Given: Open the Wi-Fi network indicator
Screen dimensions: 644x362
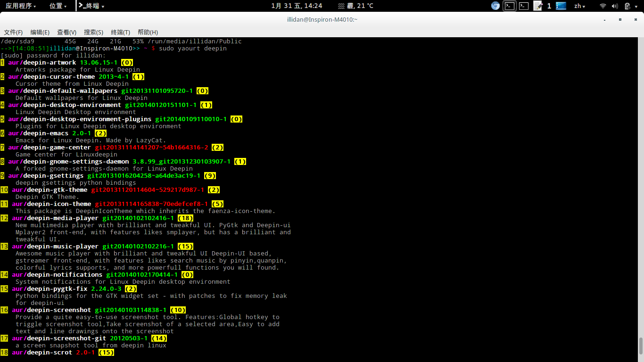Looking at the screenshot, I should click(x=603, y=6).
